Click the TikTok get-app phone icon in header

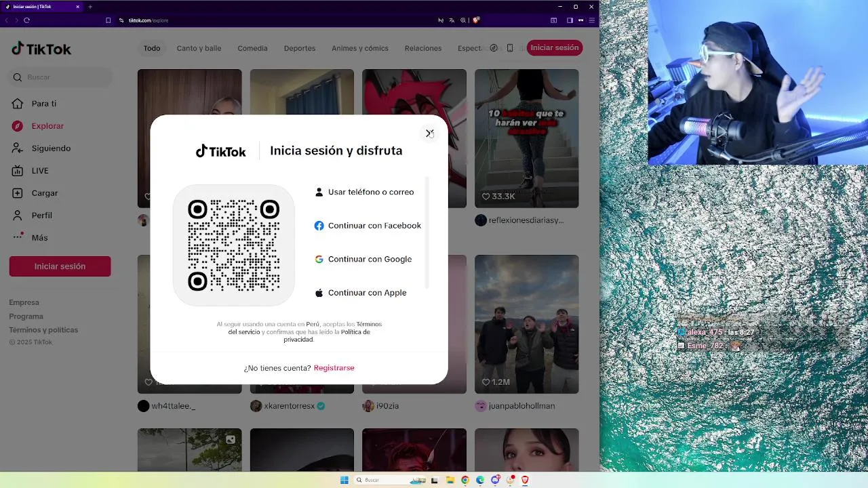(x=510, y=48)
